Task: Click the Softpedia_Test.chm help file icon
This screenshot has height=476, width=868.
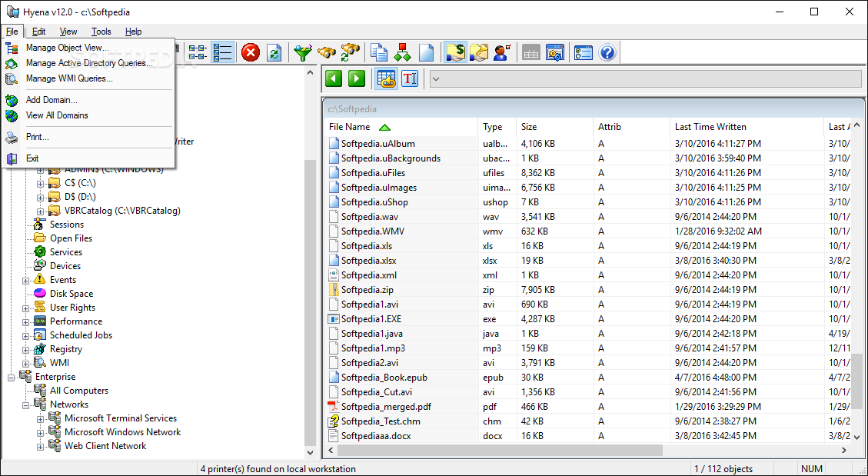Action: pos(333,421)
